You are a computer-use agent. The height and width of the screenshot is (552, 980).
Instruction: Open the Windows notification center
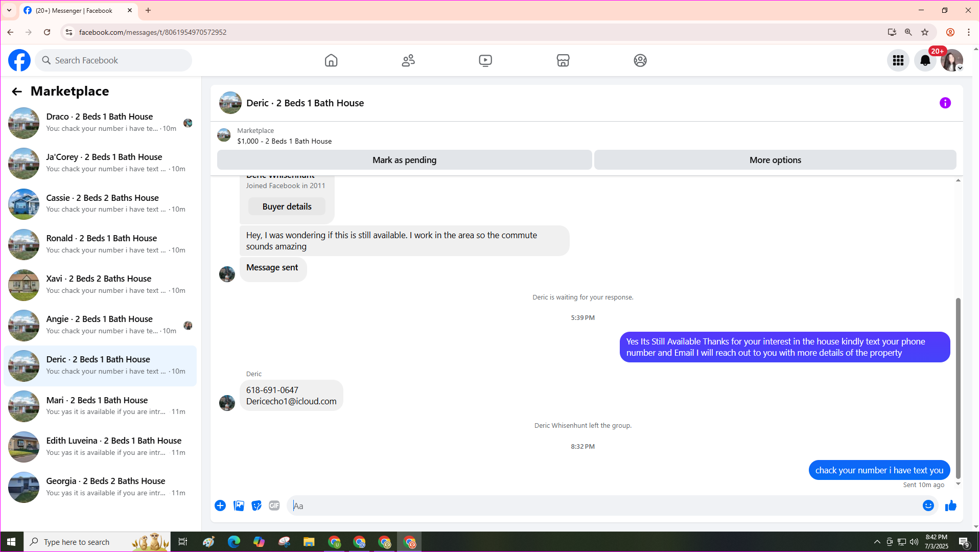[964, 542]
